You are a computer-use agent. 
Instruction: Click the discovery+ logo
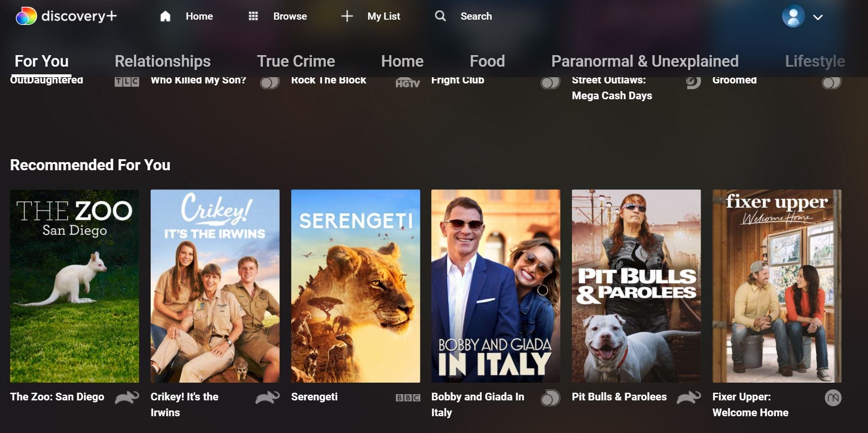tap(66, 16)
